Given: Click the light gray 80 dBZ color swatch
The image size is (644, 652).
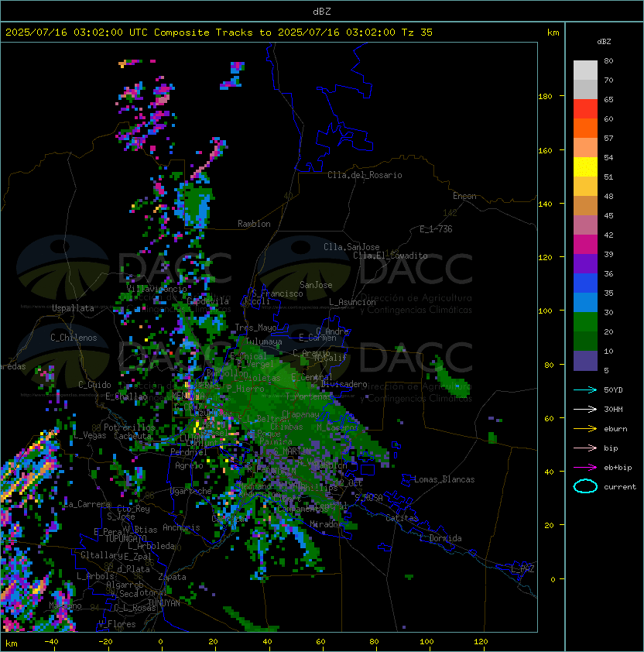Looking at the screenshot, I should (585, 70).
